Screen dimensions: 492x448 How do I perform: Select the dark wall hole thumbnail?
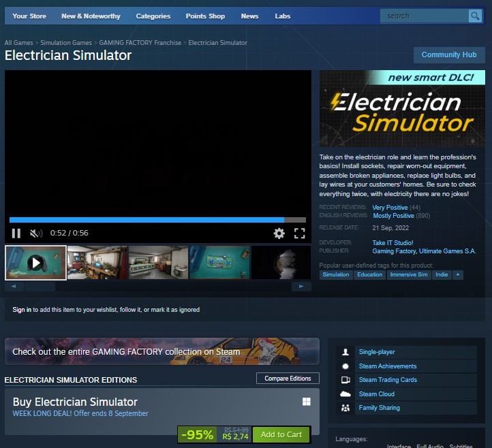[281, 263]
